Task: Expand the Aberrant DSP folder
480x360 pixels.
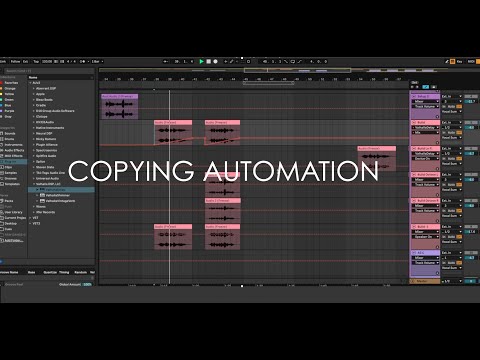Action: pyautogui.click(x=34, y=88)
